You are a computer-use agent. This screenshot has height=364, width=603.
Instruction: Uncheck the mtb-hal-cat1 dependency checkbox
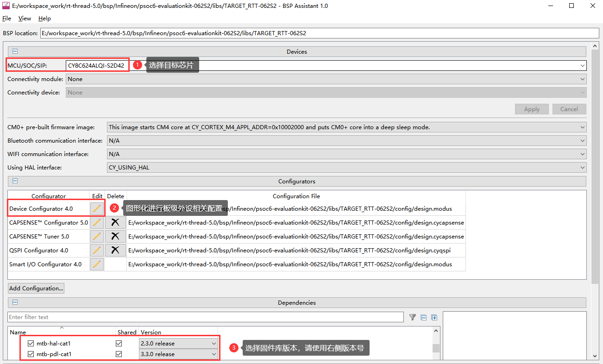[31, 344]
